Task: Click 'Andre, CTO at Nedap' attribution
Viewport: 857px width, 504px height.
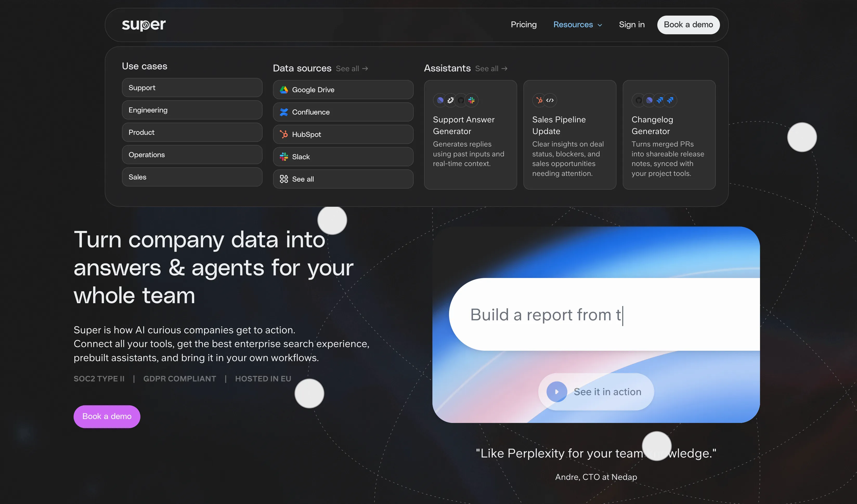Action: tap(596, 477)
